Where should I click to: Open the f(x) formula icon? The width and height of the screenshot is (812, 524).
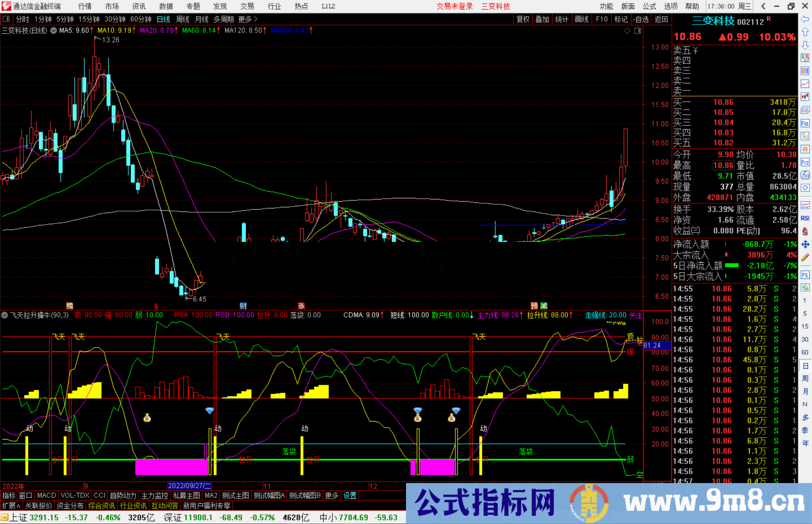pyautogui.click(x=805, y=175)
